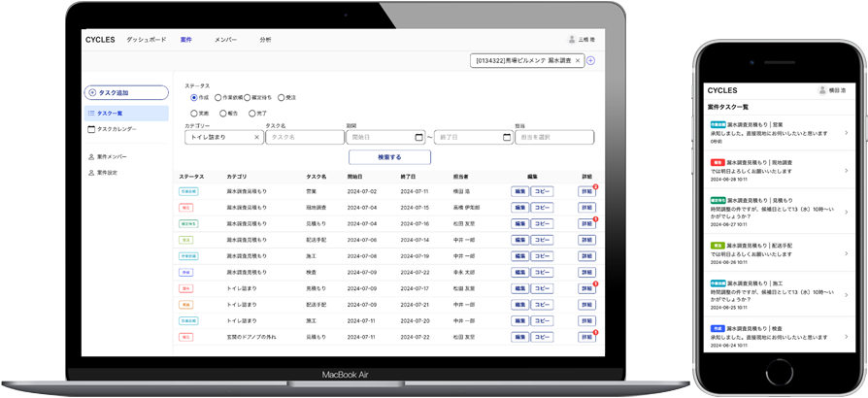The image size is (868, 398).
Task: Click the タスク追加 button
Action: pyautogui.click(x=126, y=92)
